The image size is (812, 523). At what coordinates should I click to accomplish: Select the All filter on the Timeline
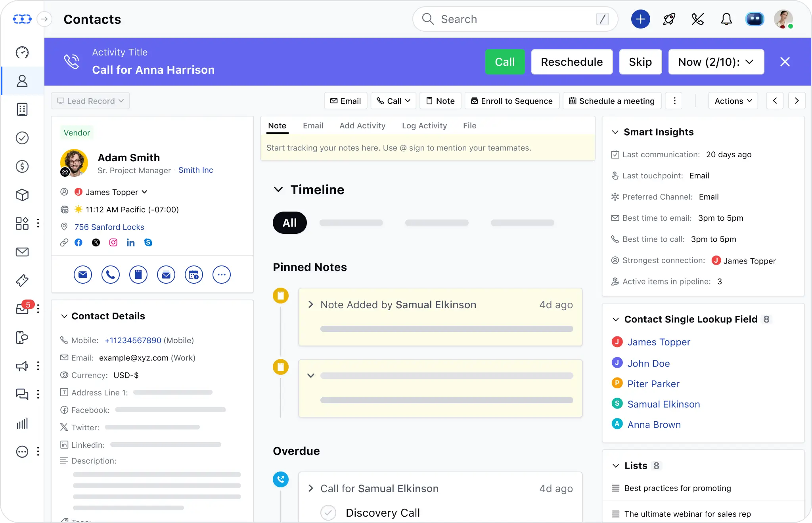[289, 223]
